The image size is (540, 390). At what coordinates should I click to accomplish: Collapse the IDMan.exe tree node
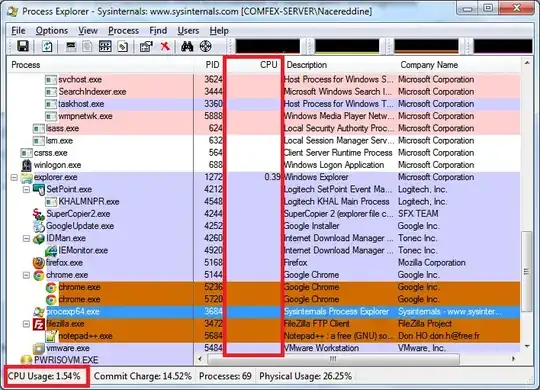click(x=26, y=238)
